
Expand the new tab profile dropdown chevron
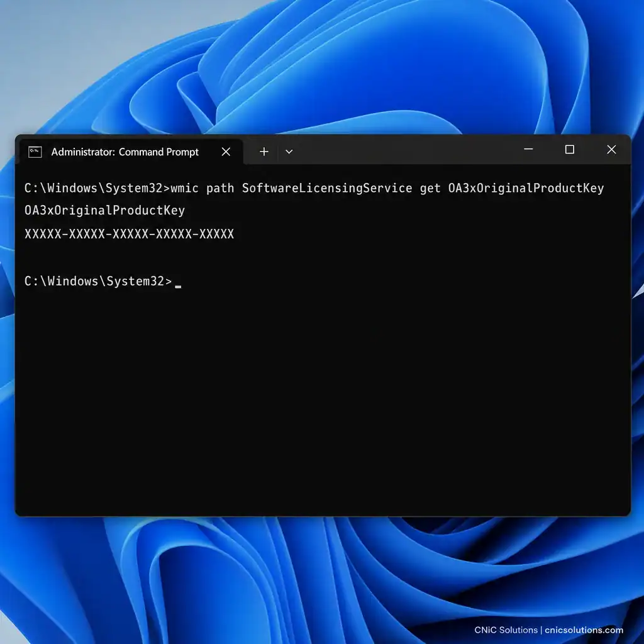[289, 152]
